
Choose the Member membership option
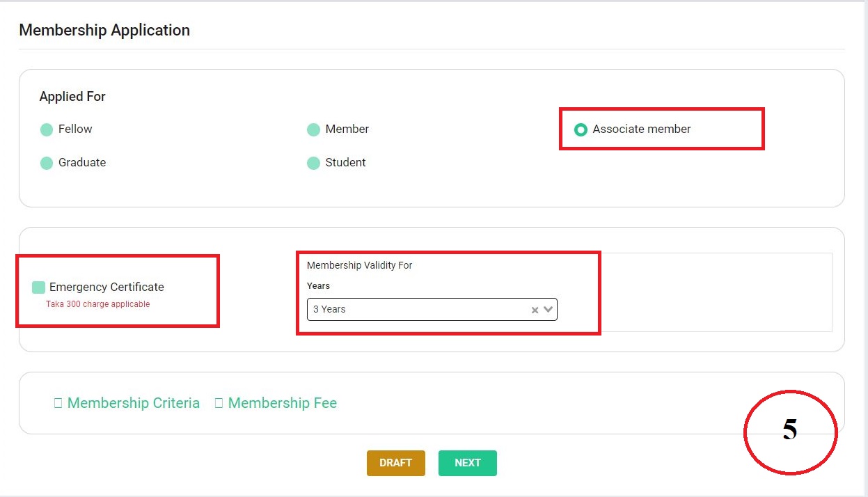(313, 129)
